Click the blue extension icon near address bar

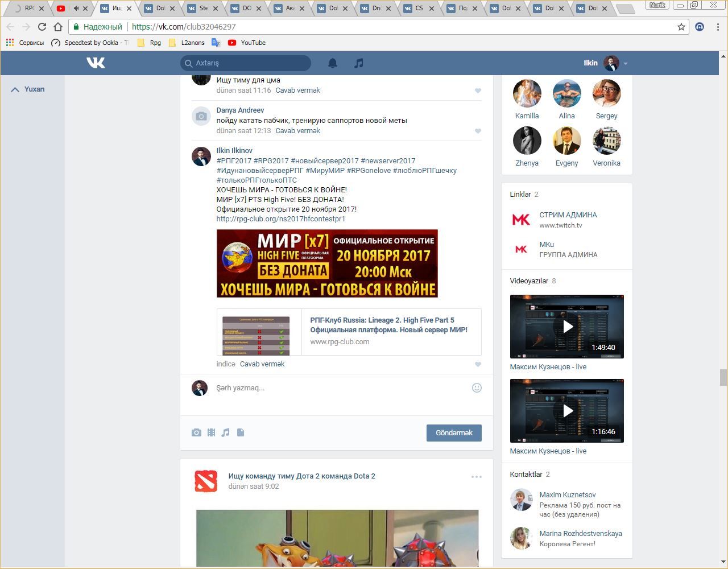(700, 27)
